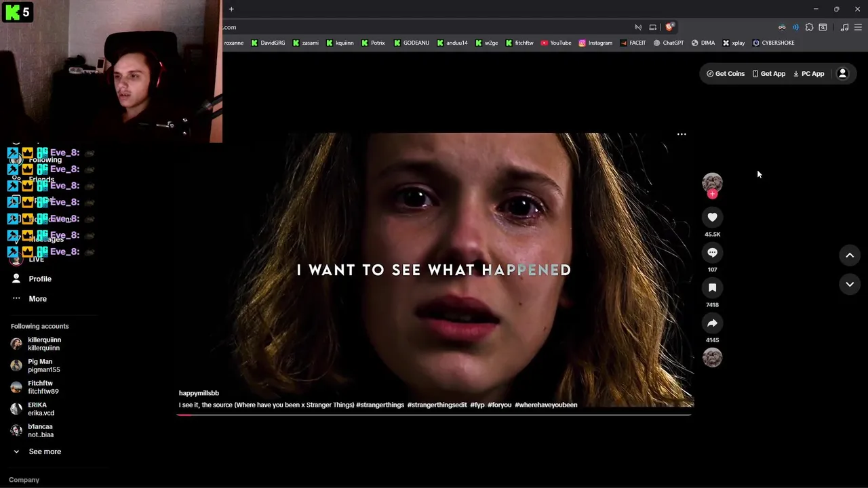Open the anduu14 bookmark

[452, 43]
